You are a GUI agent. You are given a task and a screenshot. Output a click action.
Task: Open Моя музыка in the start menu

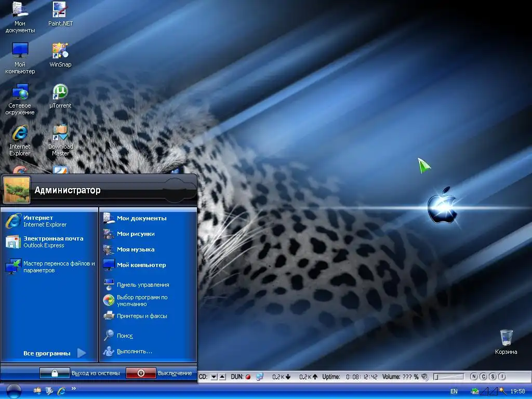click(x=149, y=249)
